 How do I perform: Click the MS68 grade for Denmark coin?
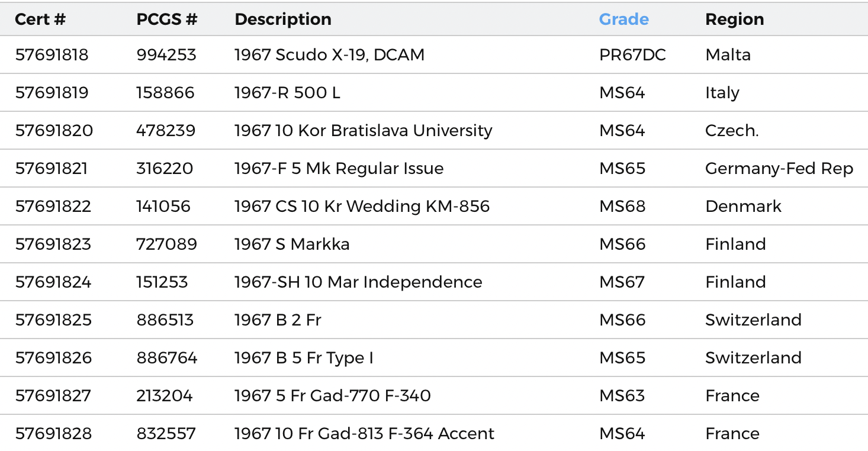click(x=622, y=207)
